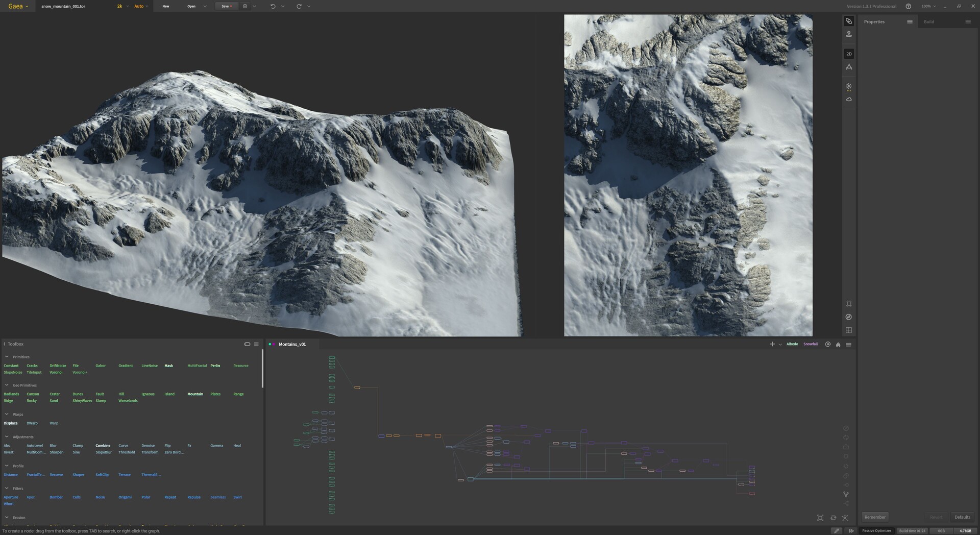Click the fit-graph-to-view icon at graph bottom right
The image size is (980, 535).
[x=820, y=517]
